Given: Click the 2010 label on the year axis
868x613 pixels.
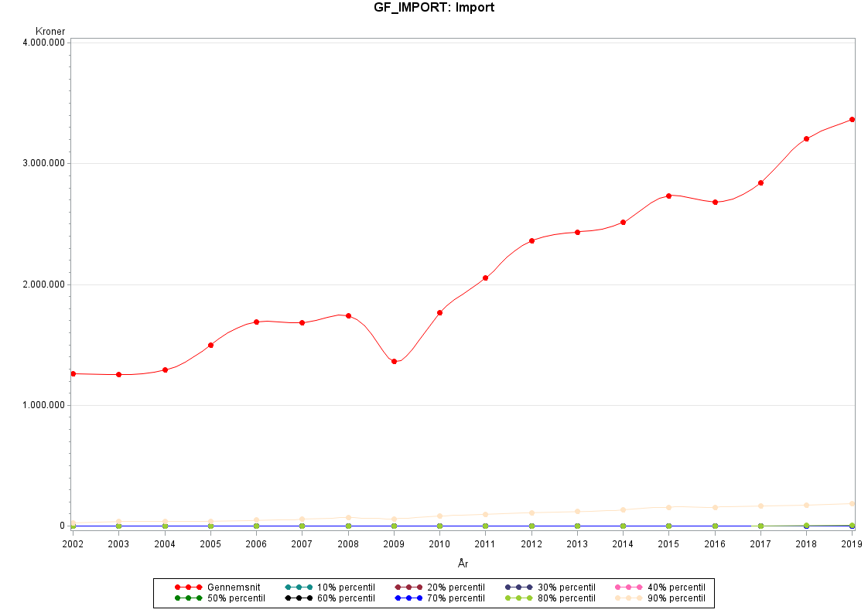Looking at the screenshot, I should pos(439,544).
